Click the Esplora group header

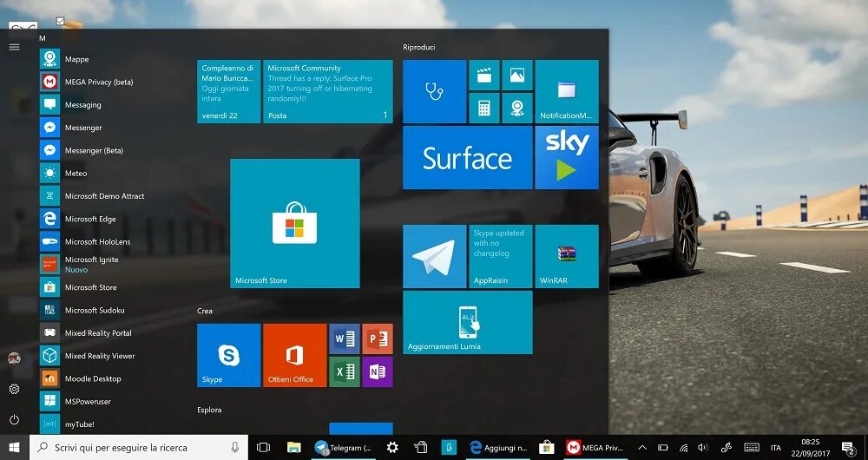coord(209,410)
